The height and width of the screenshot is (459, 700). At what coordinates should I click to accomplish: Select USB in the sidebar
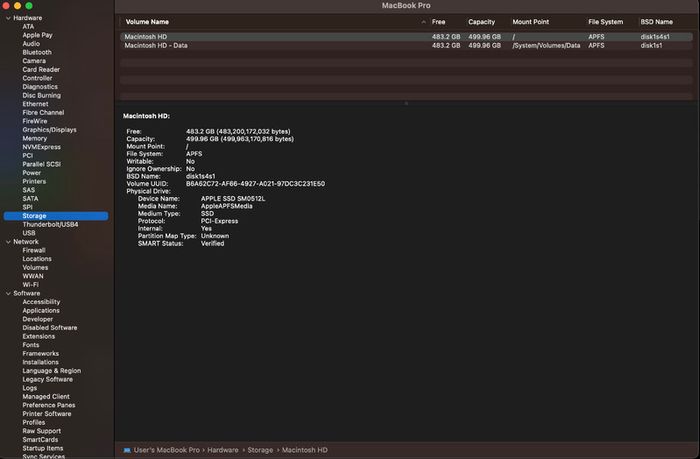tap(29, 233)
